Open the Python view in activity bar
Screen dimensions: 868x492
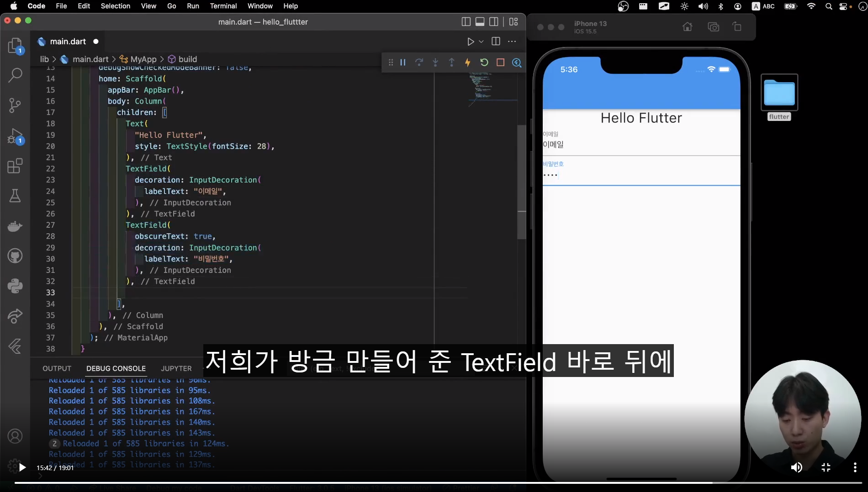click(x=15, y=286)
